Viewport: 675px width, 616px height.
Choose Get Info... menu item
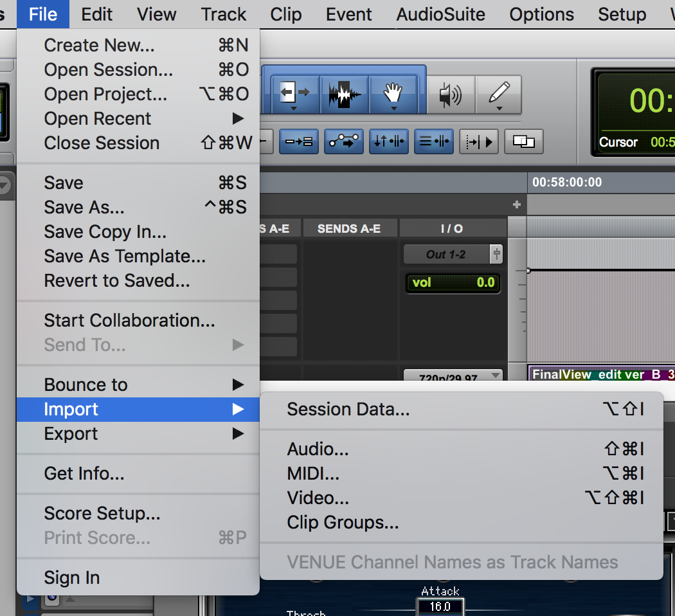(138, 473)
